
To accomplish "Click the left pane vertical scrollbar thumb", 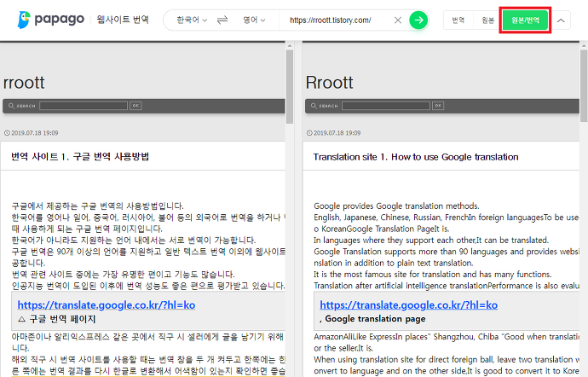I will pyautogui.click(x=290, y=87).
